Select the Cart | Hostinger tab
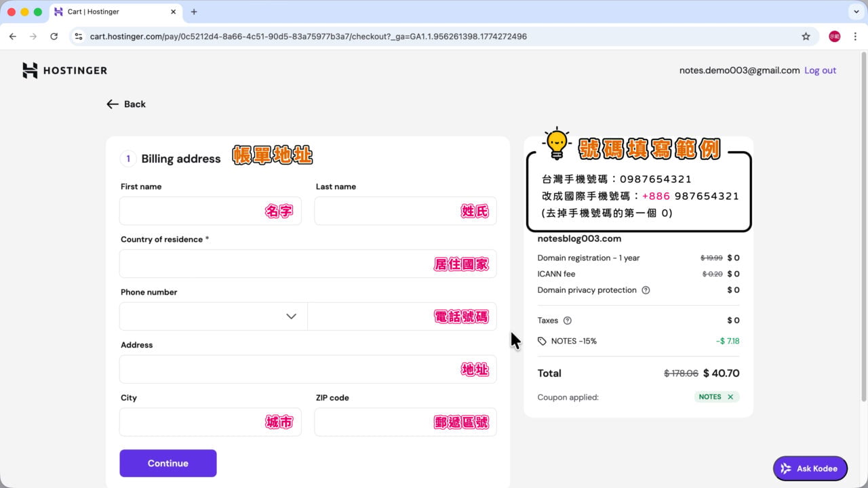The width and height of the screenshot is (868, 488). click(115, 12)
